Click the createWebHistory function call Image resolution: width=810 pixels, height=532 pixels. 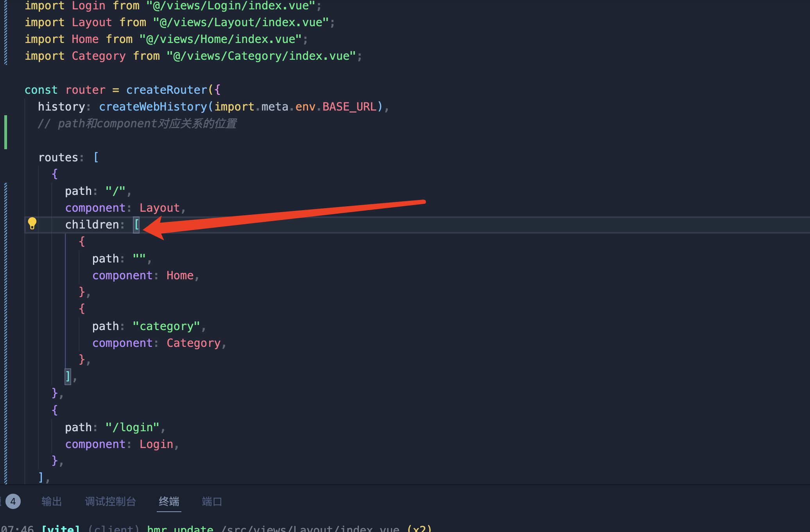(x=153, y=107)
